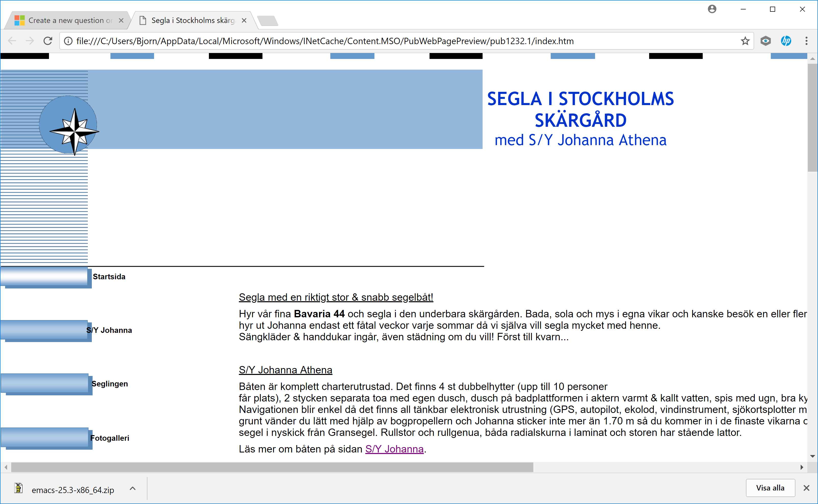This screenshot has height=504, width=818.
Task: Close the downloads bar
Action: pyautogui.click(x=806, y=488)
